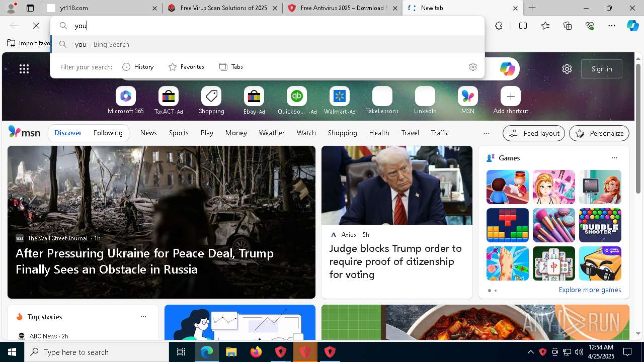The height and width of the screenshot is (362, 644).
Task: Switch to Free Antivirus 2025 tab
Action: coord(342,8)
